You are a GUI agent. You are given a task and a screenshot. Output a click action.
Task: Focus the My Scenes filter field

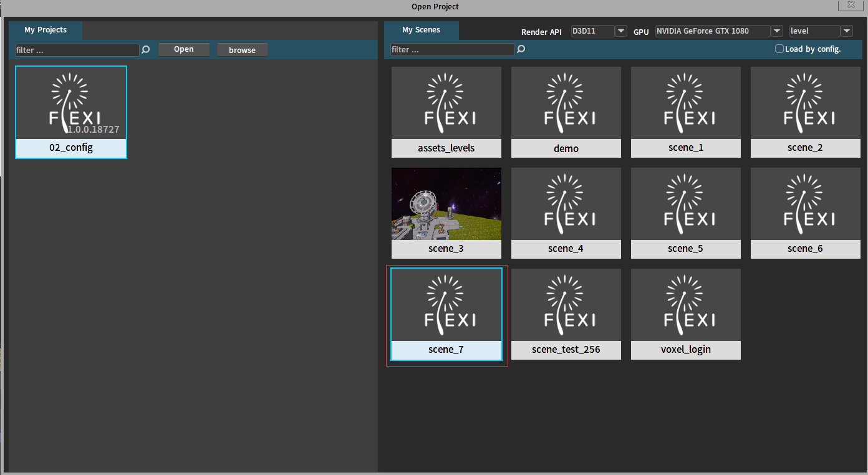(x=452, y=49)
